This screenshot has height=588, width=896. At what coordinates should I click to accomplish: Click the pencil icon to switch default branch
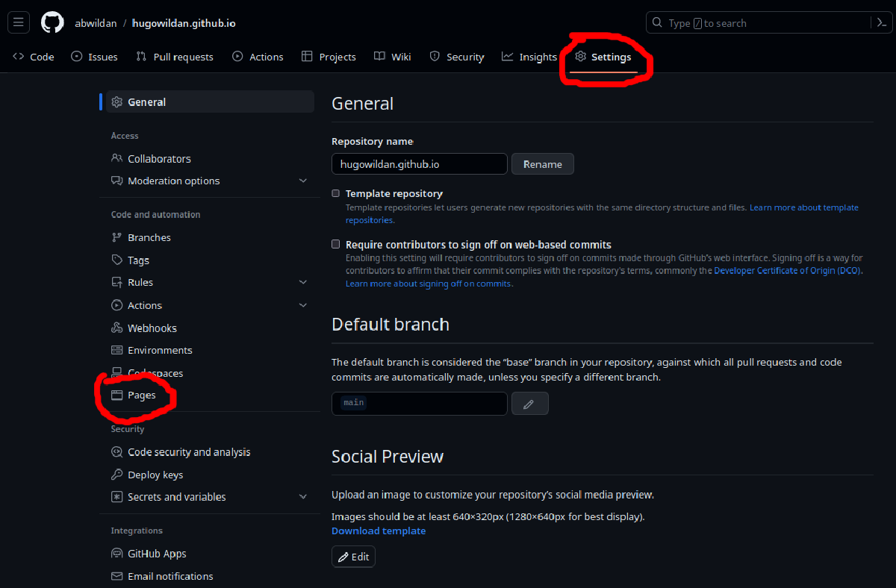click(x=529, y=403)
